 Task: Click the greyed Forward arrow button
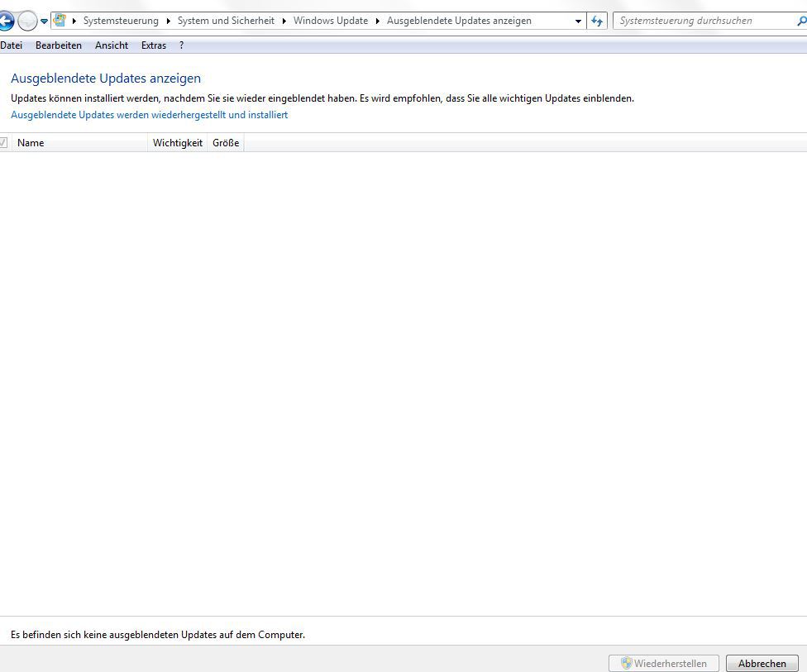point(27,21)
